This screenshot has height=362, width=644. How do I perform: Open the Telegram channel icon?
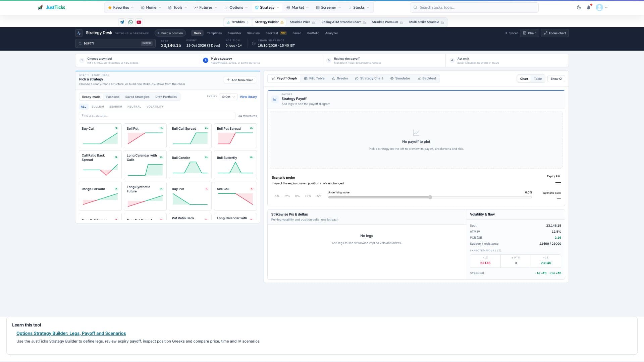pyautogui.click(x=122, y=22)
